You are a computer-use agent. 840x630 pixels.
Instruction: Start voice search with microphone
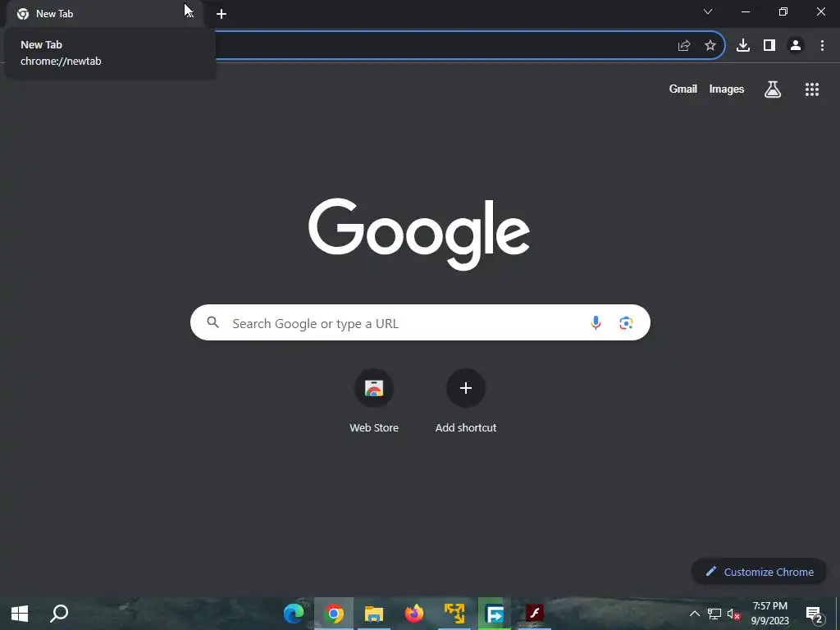596,322
